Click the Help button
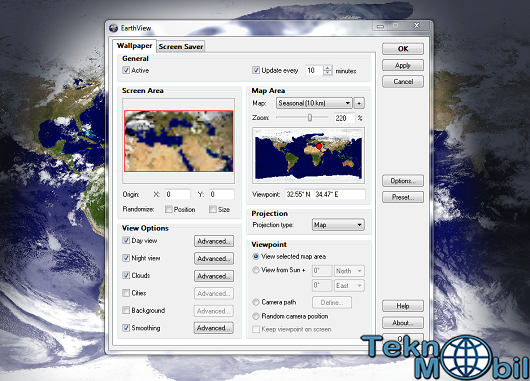This screenshot has height=381, width=530. [x=403, y=306]
